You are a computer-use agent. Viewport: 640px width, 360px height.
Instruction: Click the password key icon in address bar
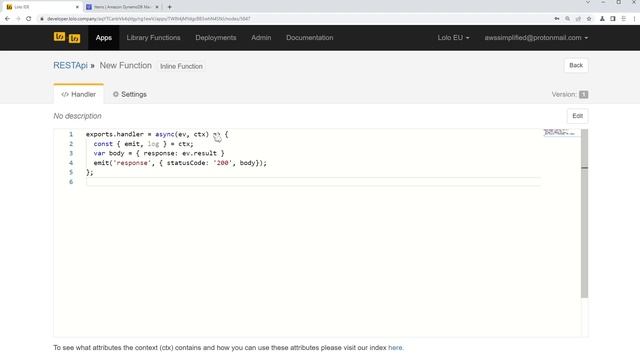click(557, 19)
